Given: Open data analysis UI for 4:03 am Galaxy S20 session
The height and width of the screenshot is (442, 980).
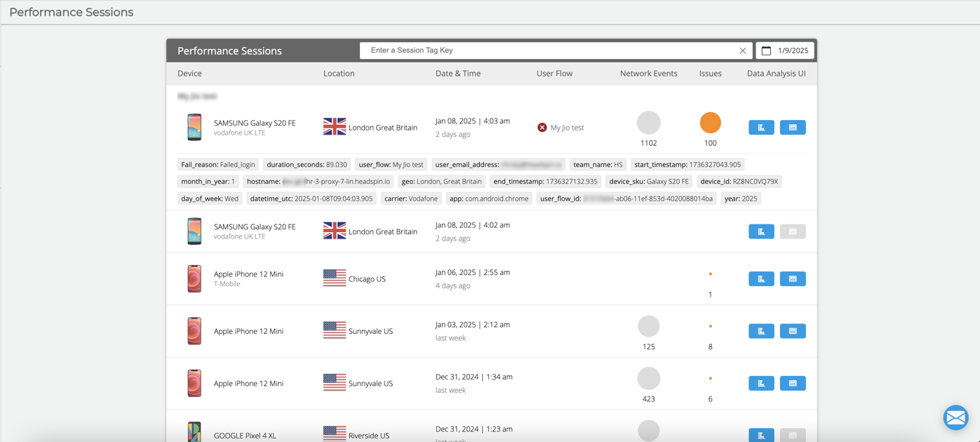Looking at the screenshot, I should [x=793, y=128].
